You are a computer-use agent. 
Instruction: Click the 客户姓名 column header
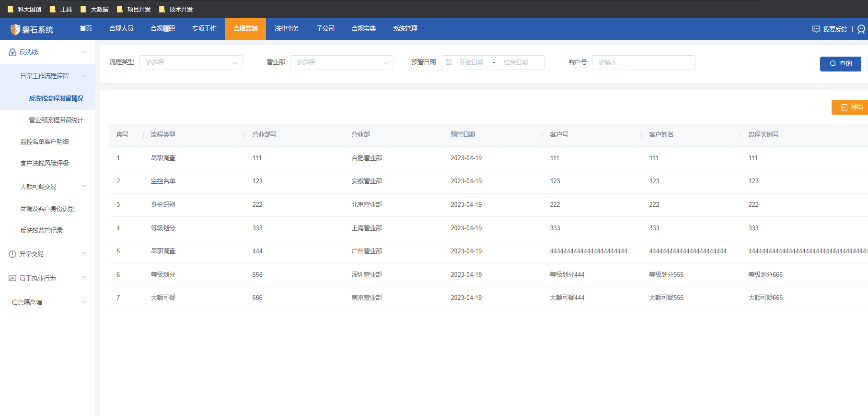tap(661, 135)
